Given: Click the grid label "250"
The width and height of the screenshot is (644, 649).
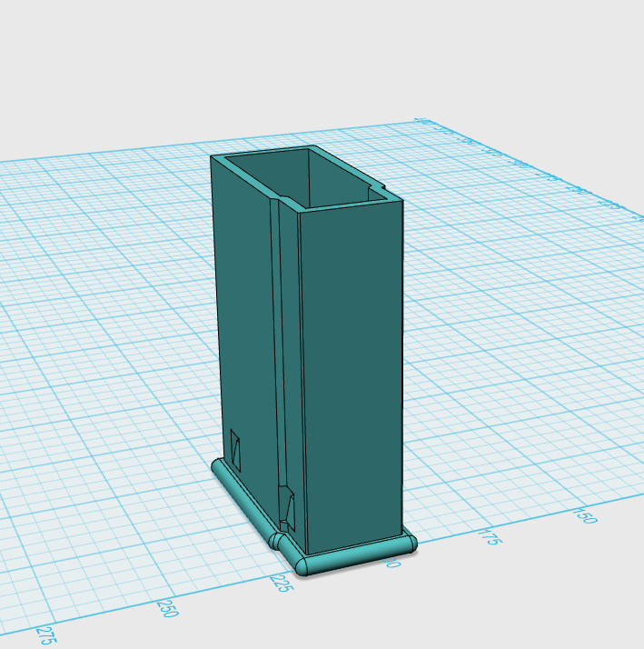Looking at the screenshot, I should [167, 608].
